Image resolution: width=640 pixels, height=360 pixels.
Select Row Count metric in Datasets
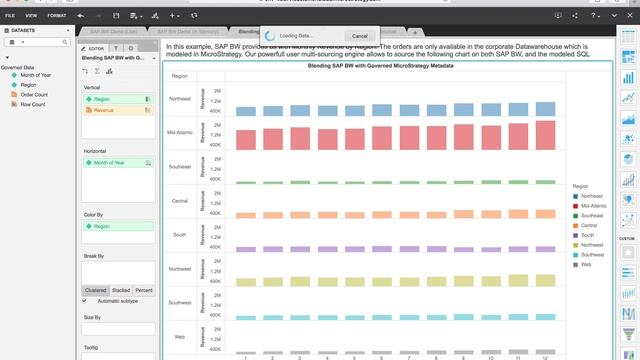click(x=33, y=104)
